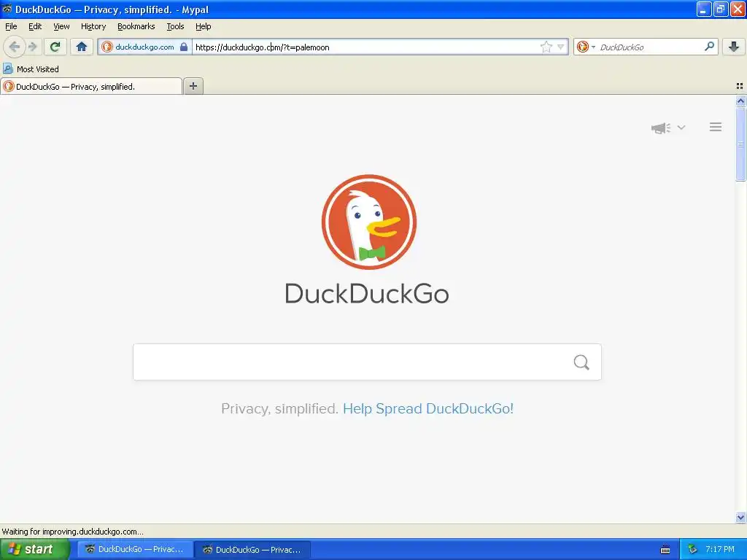Click the padlock security icon
The height and width of the screenshot is (560, 747).
pos(183,47)
